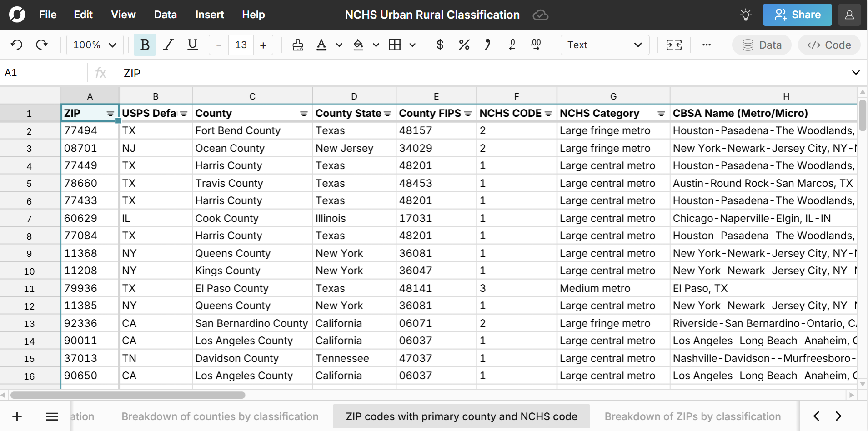The height and width of the screenshot is (431, 868).
Task: Open the Code view
Action: point(828,45)
